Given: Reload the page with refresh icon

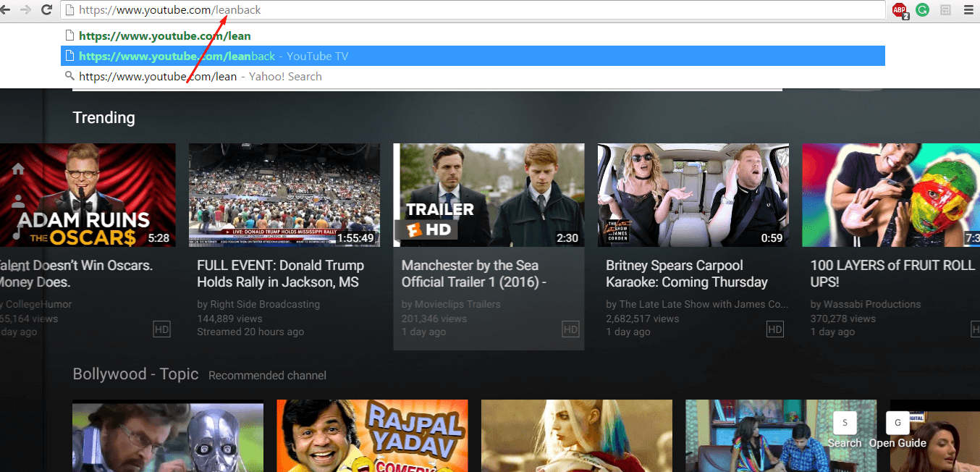Looking at the screenshot, I should [47, 9].
